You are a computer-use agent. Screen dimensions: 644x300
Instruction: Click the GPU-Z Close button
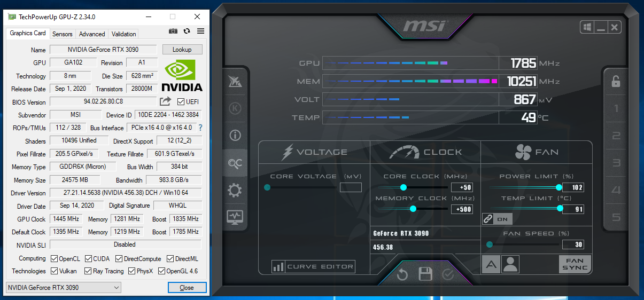tap(187, 287)
